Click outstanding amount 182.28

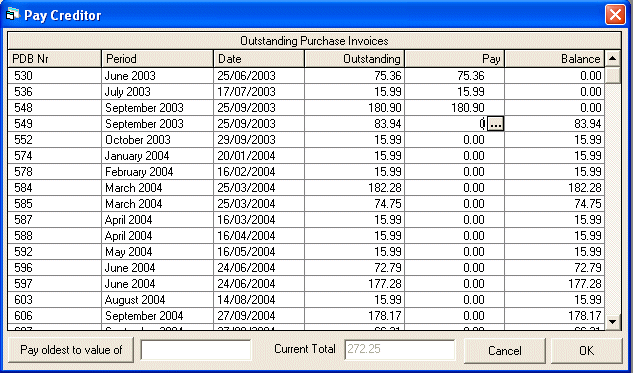point(354,188)
